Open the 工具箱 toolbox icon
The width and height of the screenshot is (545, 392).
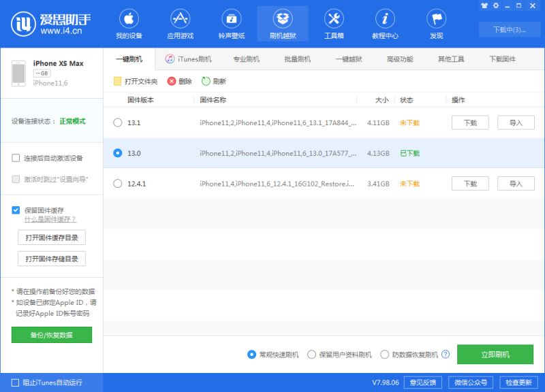pyautogui.click(x=334, y=19)
